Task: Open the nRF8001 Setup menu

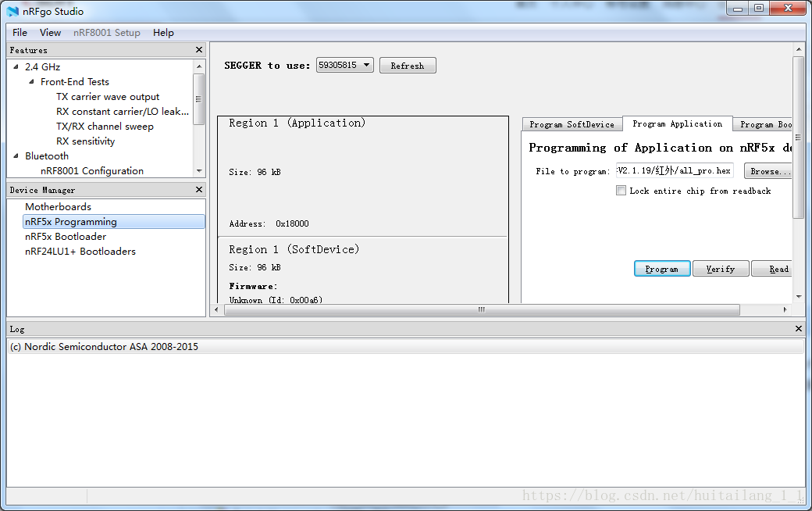Action: click(107, 33)
